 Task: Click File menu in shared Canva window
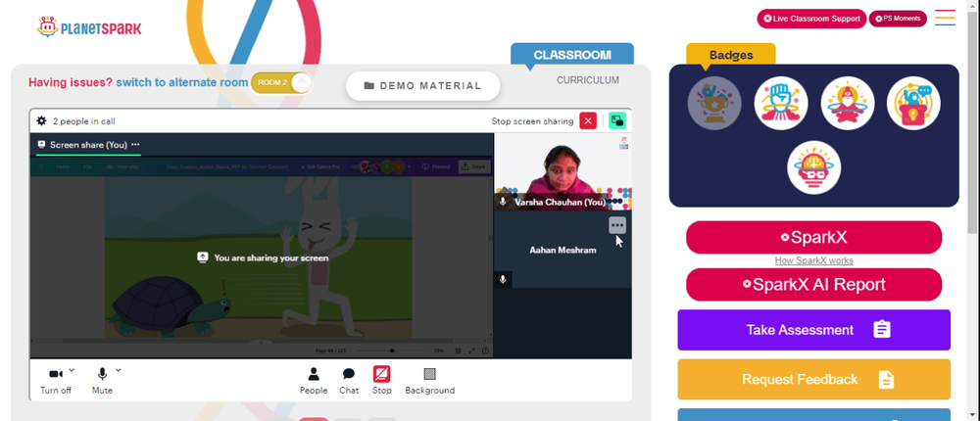coord(87,166)
